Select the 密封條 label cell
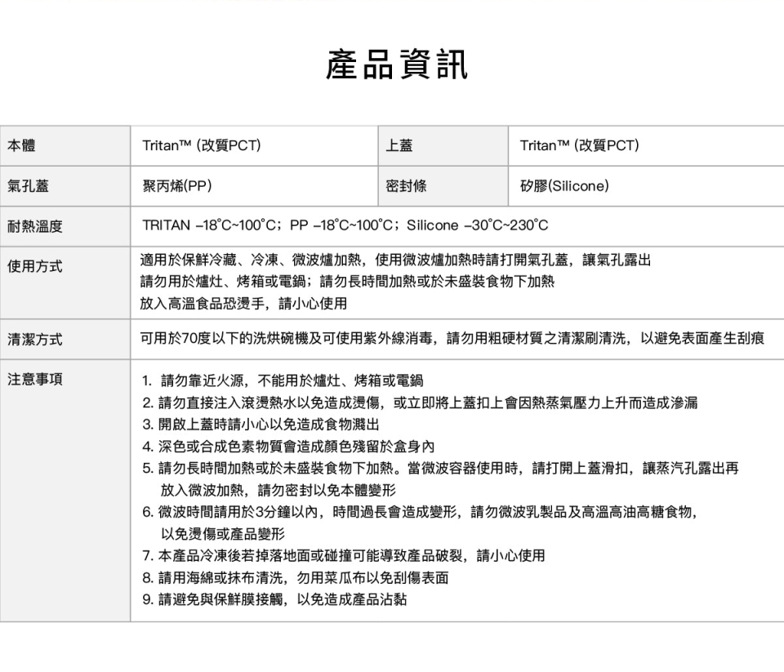The image size is (784, 672). [406, 186]
